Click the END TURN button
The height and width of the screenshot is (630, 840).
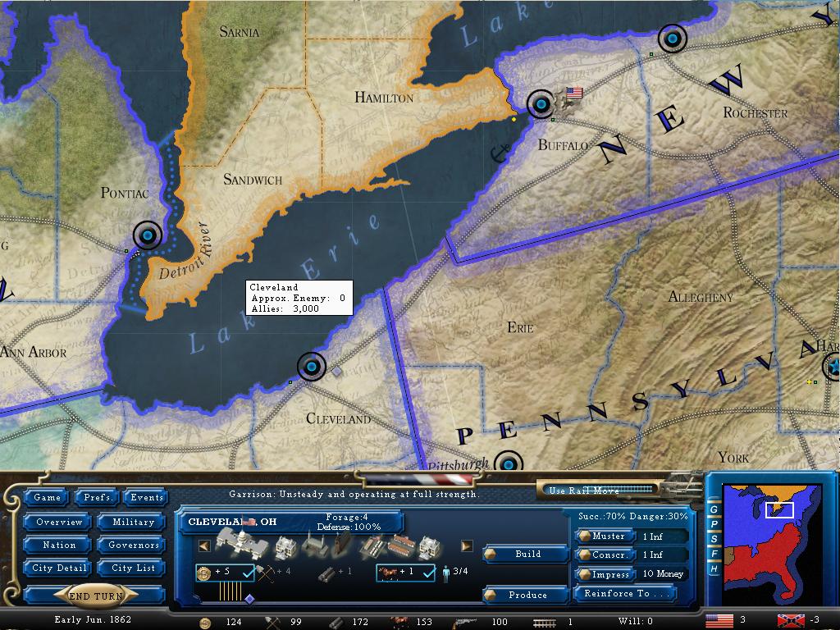pyautogui.click(x=95, y=596)
